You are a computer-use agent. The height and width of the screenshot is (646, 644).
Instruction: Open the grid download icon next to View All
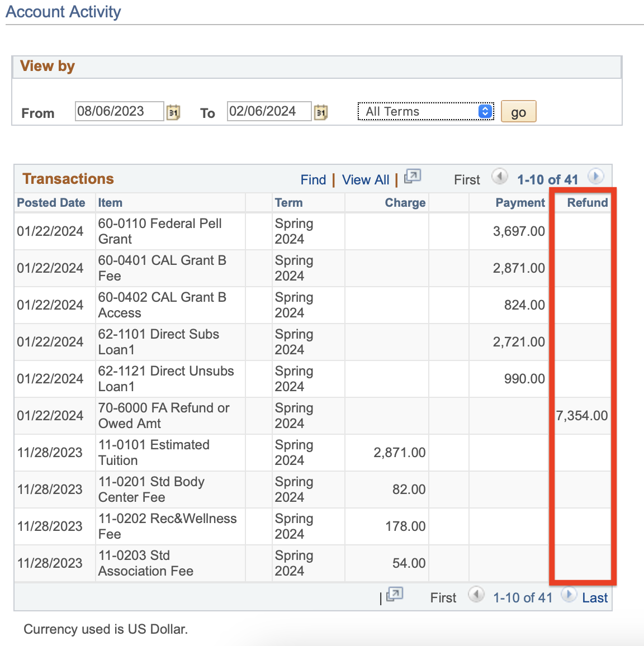[x=412, y=177]
